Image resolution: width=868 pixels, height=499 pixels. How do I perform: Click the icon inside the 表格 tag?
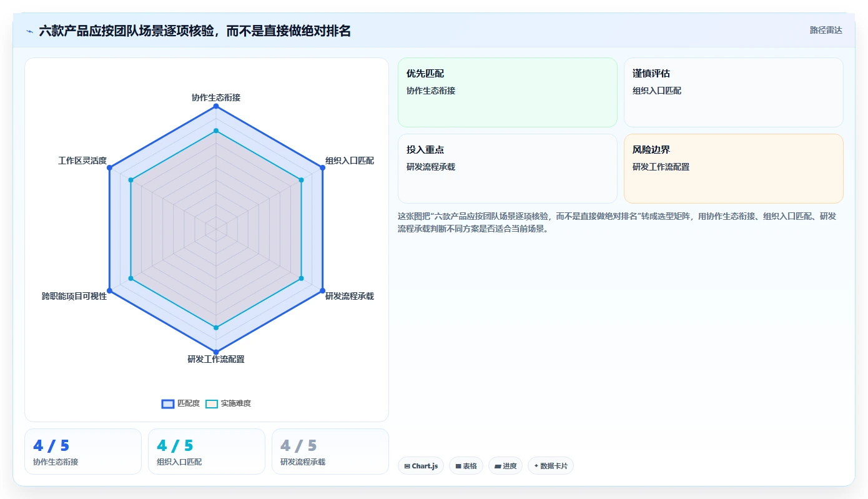point(458,467)
